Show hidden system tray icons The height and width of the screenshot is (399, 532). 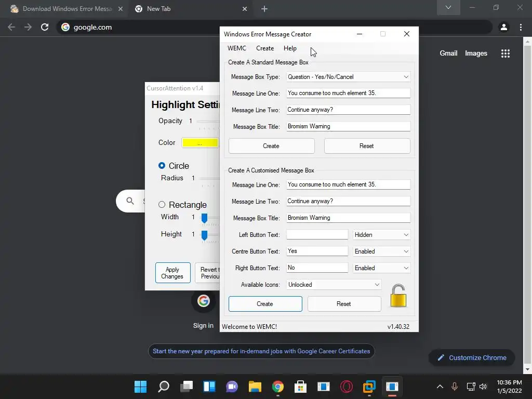click(440, 387)
